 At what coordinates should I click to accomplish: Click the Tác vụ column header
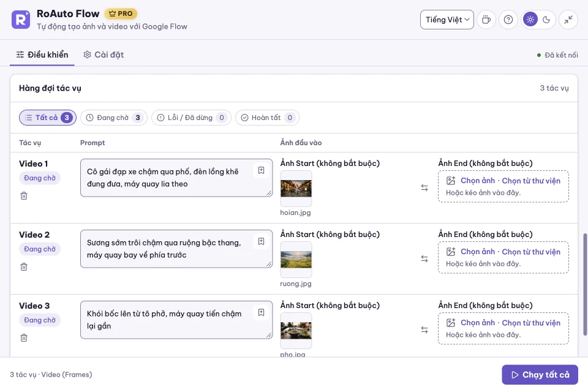[x=30, y=143]
